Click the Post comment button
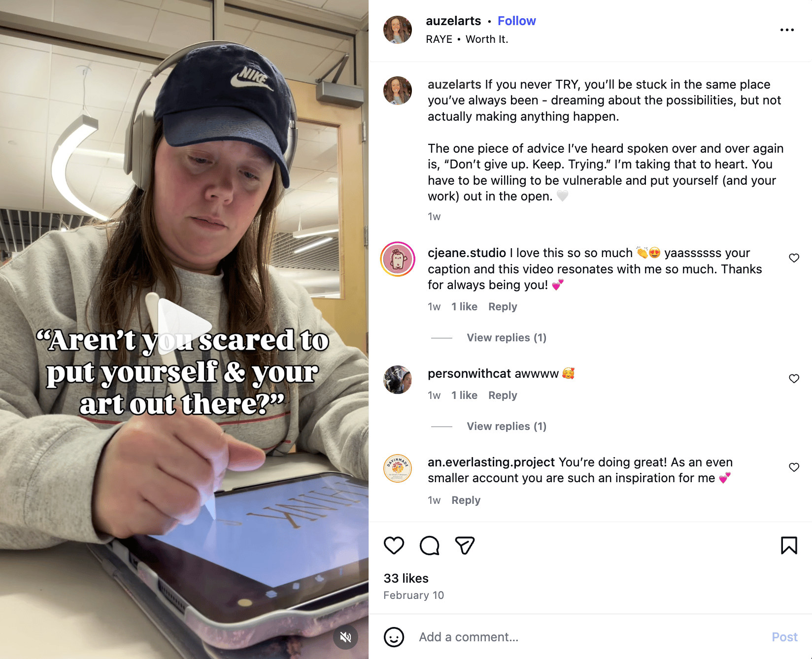This screenshot has height=659, width=812. coord(784,637)
